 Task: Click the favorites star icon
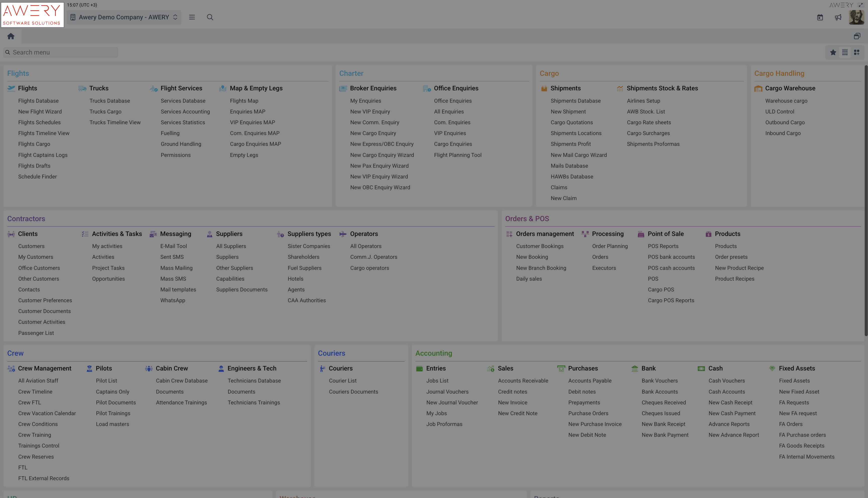click(833, 52)
